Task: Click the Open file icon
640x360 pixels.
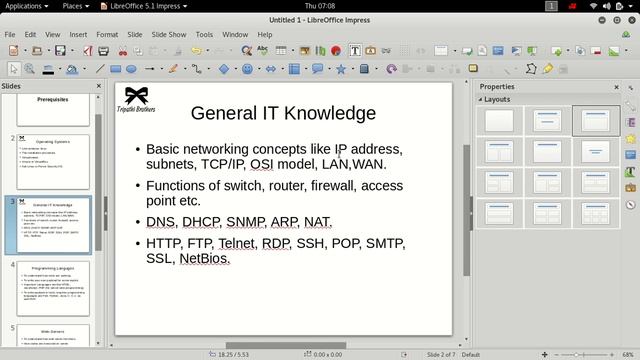Action: tap(37, 51)
